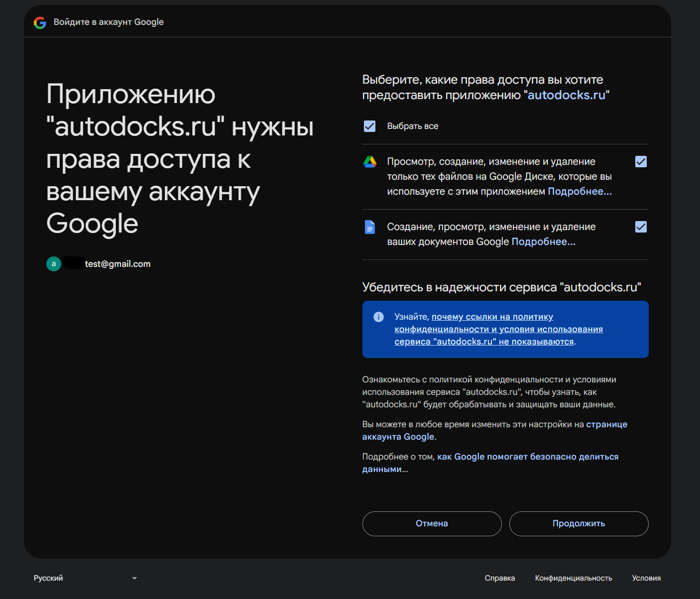Click the large "Приложению autodocks.ru нужны права" heading
The image size is (700, 599).
point(180,158)
